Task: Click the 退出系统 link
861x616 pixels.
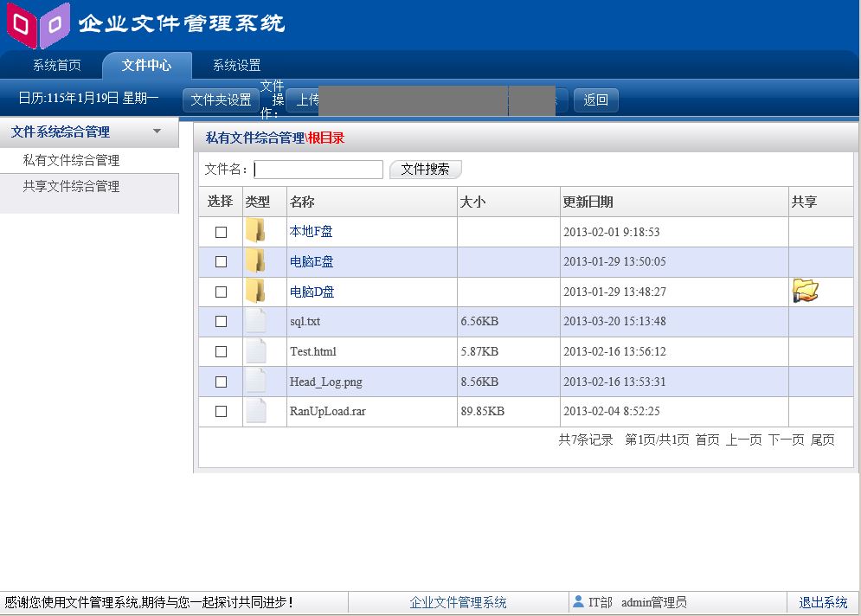Action: click(x=822, y=602)
